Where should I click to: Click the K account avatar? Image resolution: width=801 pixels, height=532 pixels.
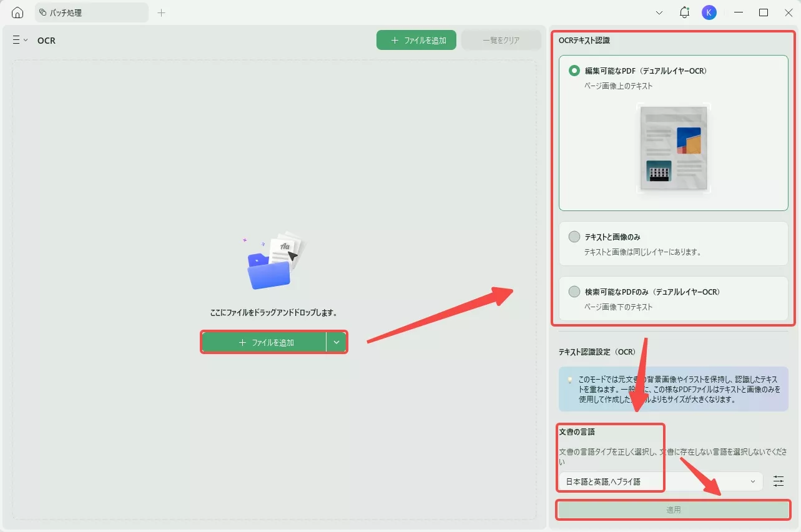coord(709,12)
